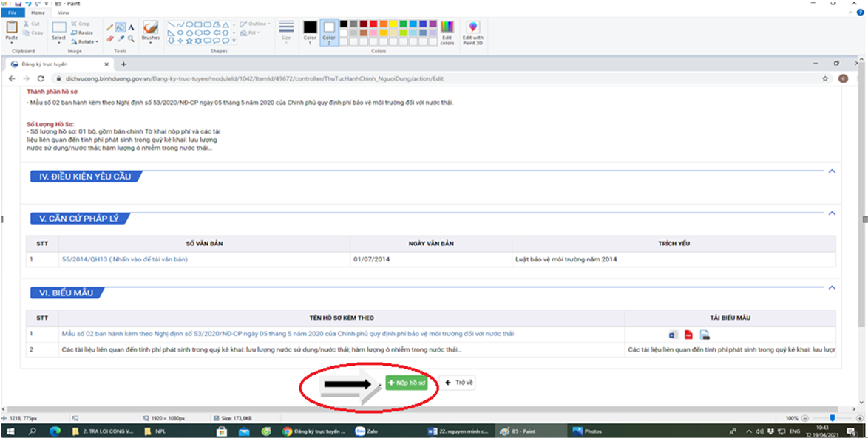Click the Edit colors icon

point(447,33)
